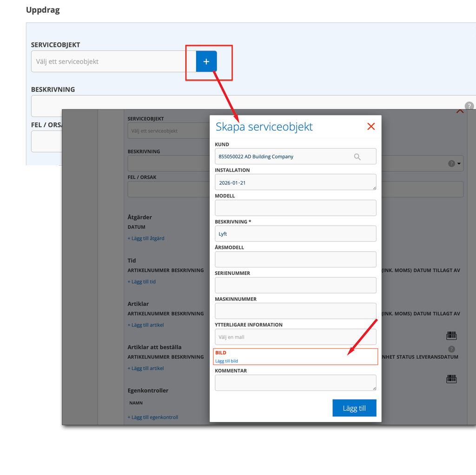Click help icon beside Artiklar att beställa header

(451, 349)
